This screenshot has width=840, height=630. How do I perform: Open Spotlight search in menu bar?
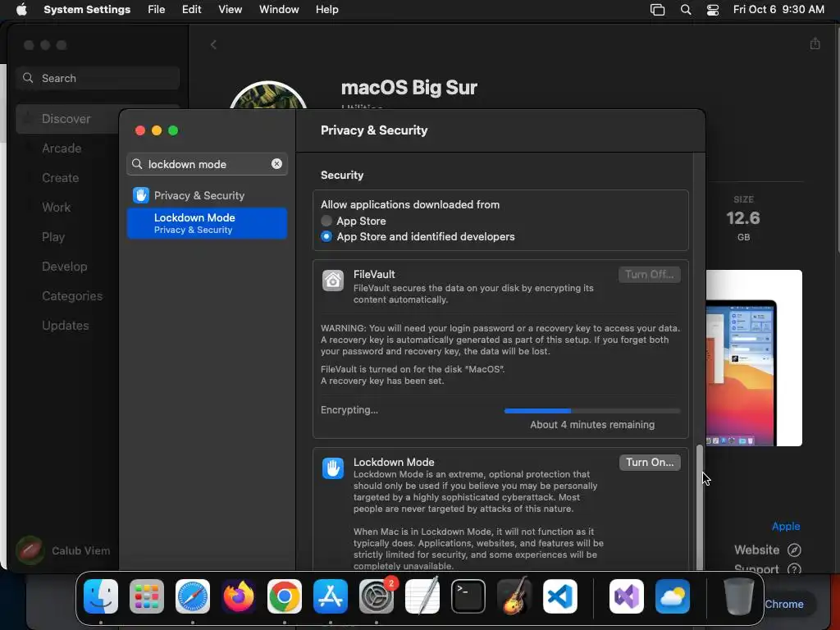click(686, 10)
